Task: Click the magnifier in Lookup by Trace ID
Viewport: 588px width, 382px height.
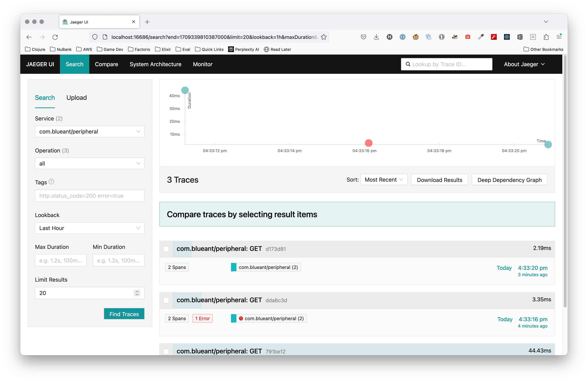Action: point(408,64)
